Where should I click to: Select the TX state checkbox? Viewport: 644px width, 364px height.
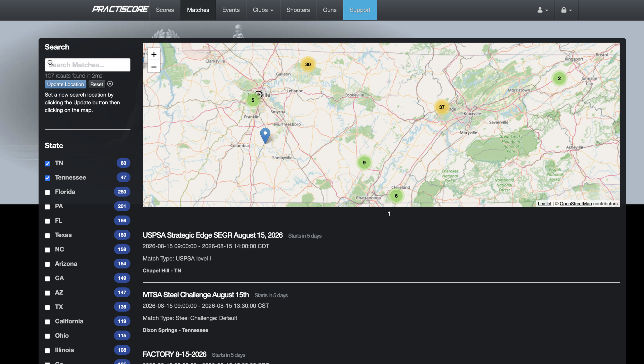(47, 307)
